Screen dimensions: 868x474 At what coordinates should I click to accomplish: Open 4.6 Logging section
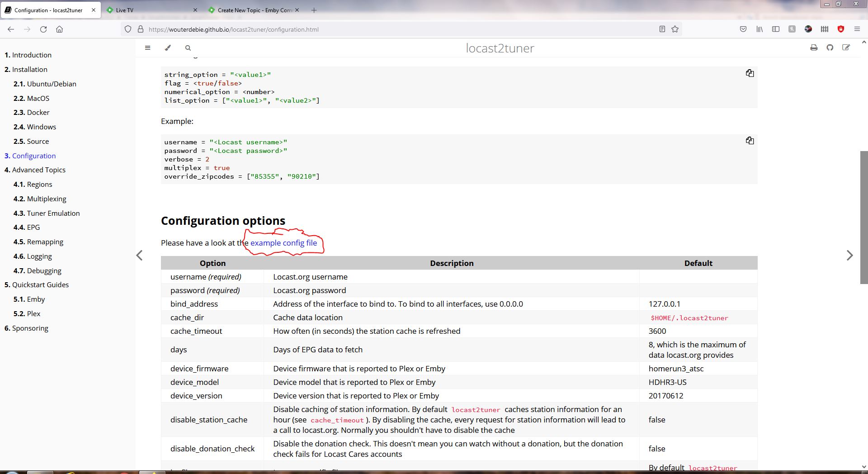tap(33, 256)
